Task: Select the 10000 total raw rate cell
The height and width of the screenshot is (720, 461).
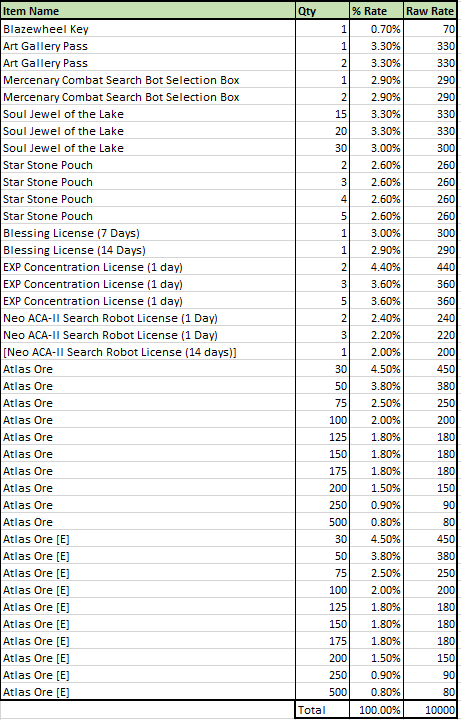Action: coord(430,710)
